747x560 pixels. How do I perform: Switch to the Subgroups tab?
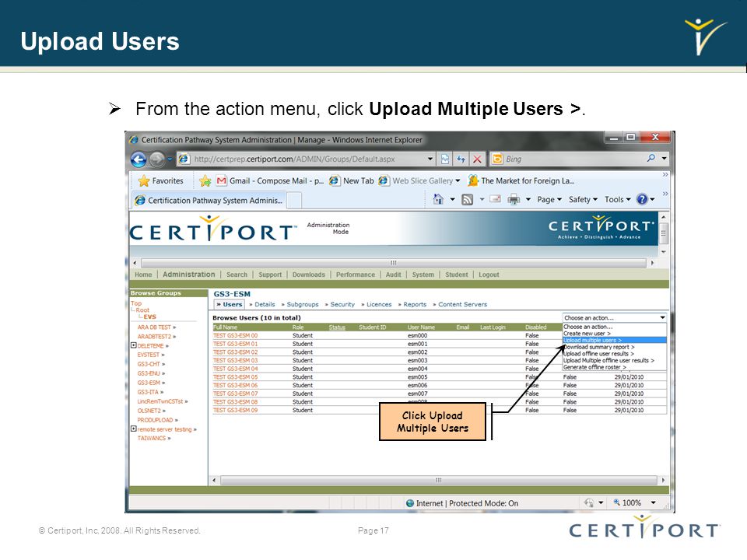tap(303, 304)
